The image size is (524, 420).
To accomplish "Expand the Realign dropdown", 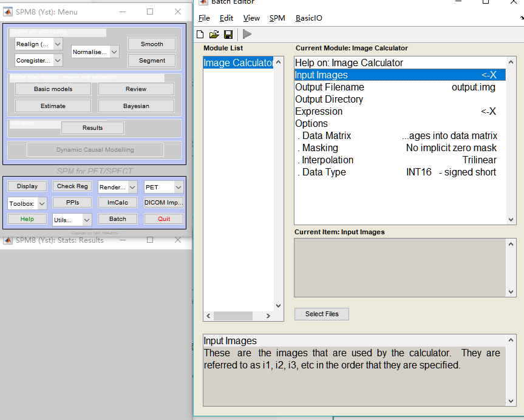I will [58, 44].
